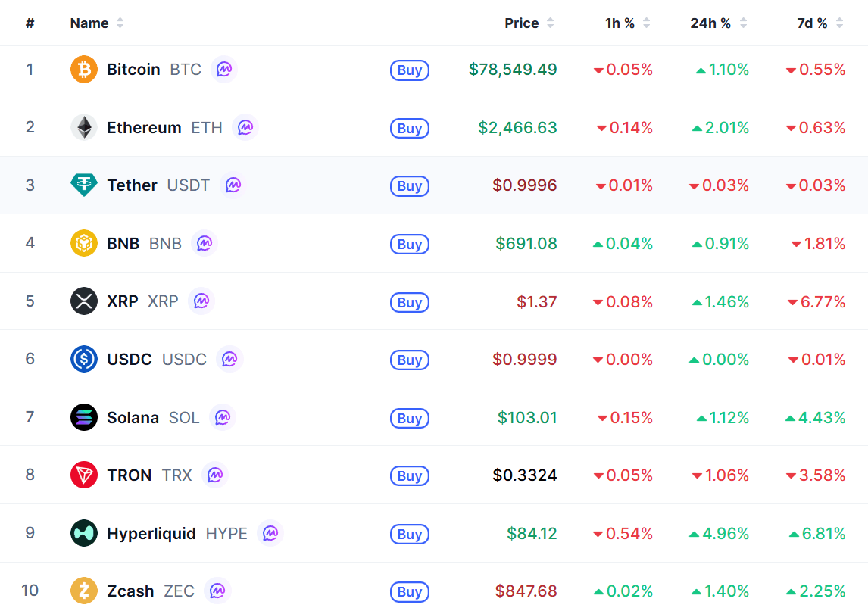The width and height of the screenshot is (868, 611).
Task: Click the community chat icon beside Zcash ZEC
Action: pos(217,591)
